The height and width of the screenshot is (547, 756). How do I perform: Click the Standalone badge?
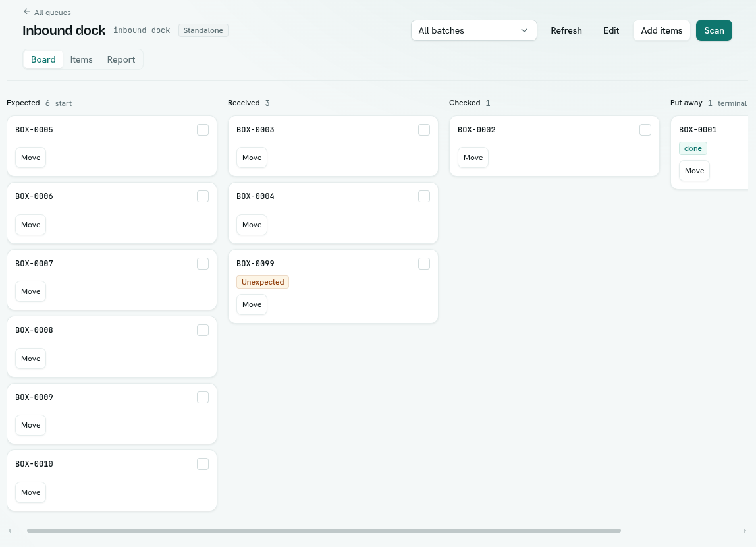tap(203, 30)
